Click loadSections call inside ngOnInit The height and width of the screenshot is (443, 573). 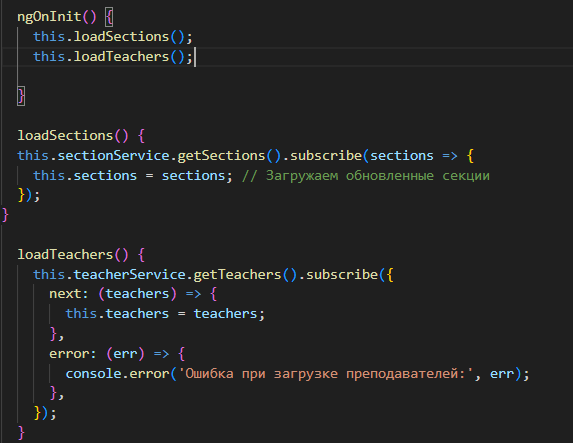click(121, 37)
